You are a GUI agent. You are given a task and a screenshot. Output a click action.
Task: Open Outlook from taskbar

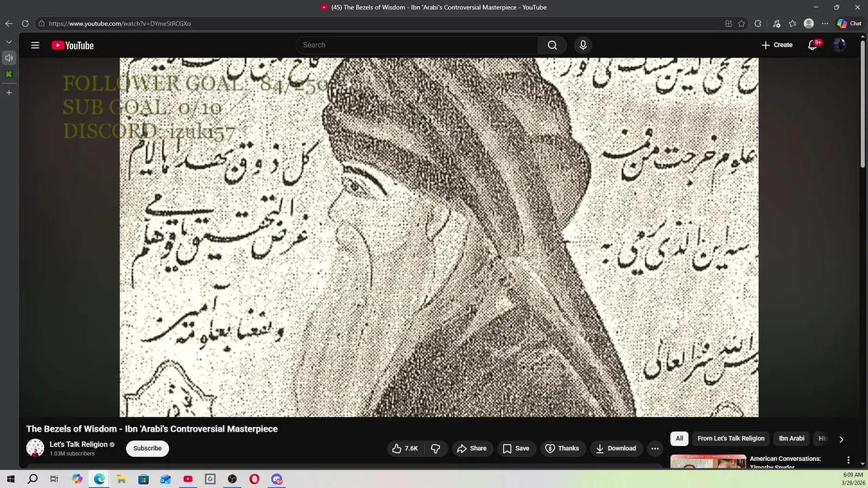165,479
